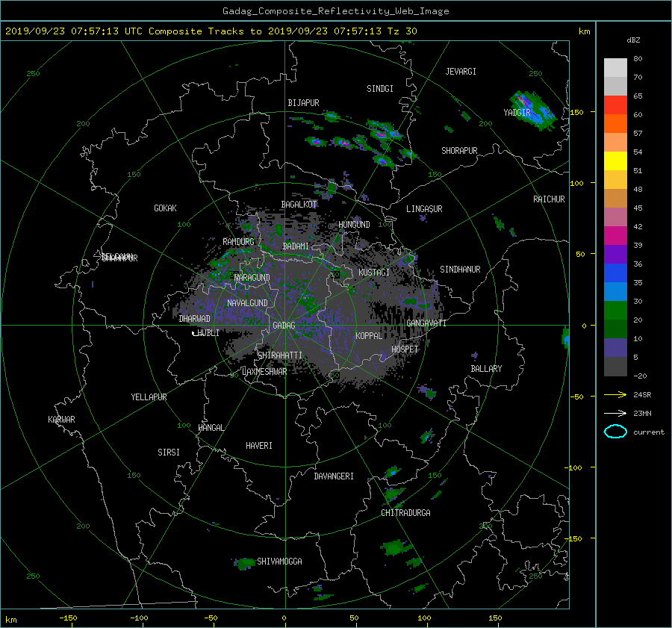Click the GANGAVATI city label

click(426, 323)
